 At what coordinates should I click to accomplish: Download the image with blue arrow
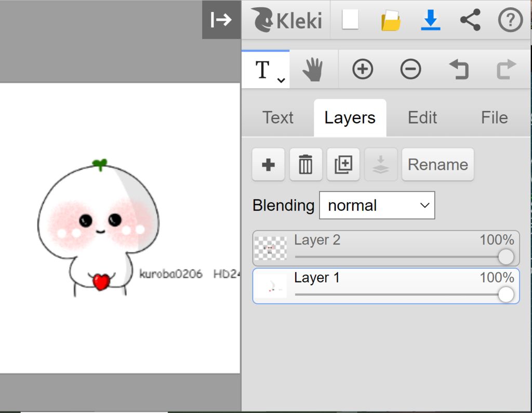tap(431, 20)
